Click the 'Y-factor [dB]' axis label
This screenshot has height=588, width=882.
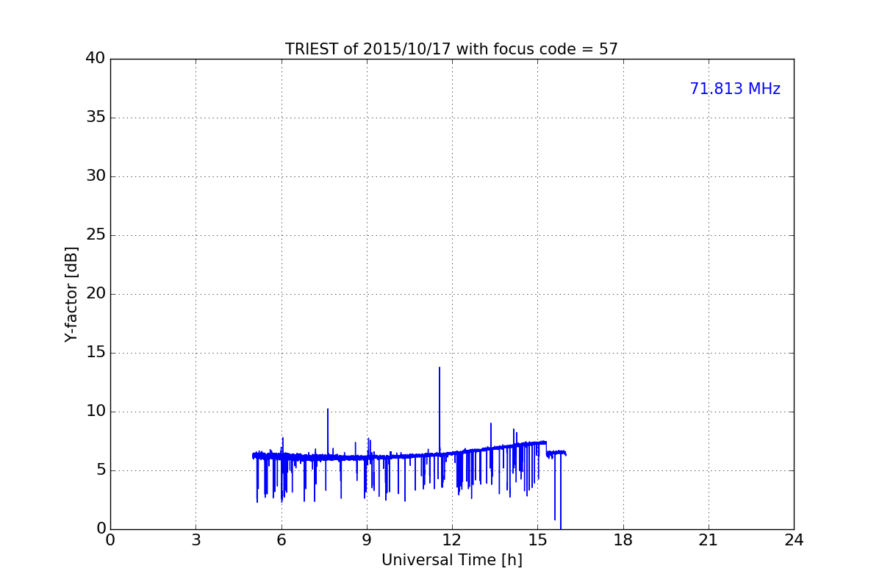pyautogui.click(x=71, y=294)
